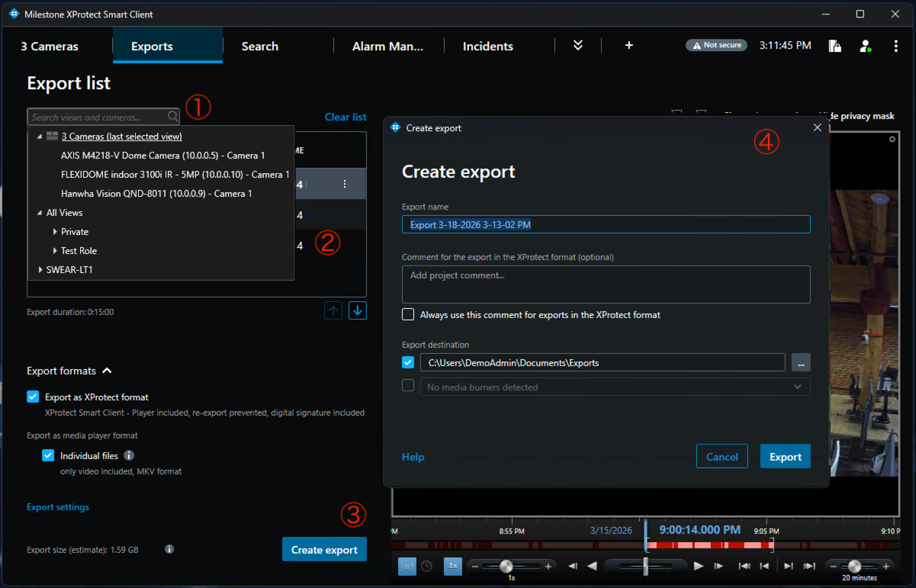Switch to the Search tab
Screen dimensions: 916x588
click(x=259, y=47)
